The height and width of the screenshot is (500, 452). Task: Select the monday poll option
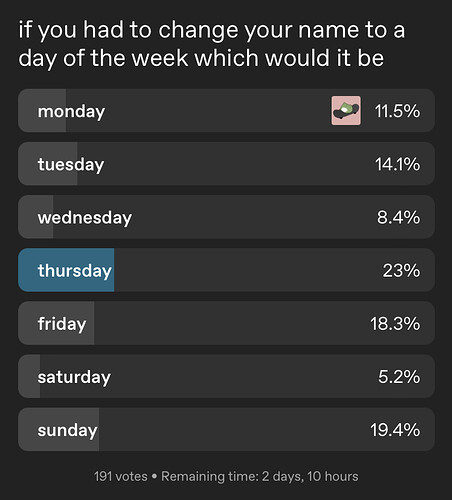click(226, 111)
